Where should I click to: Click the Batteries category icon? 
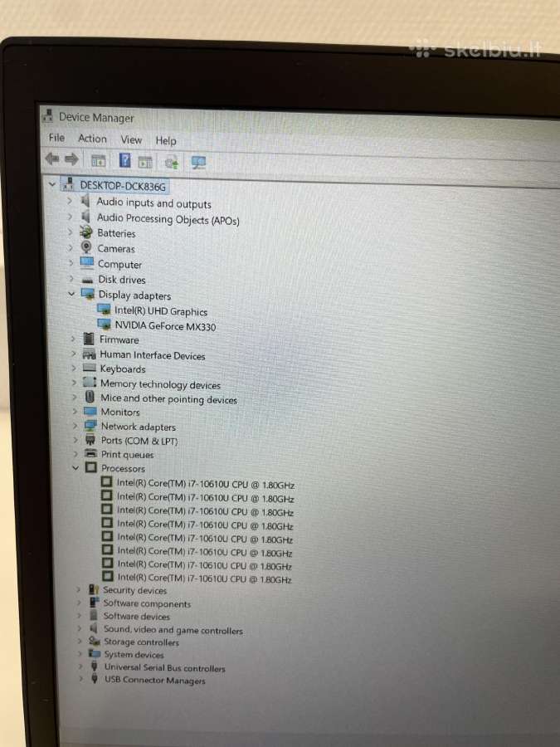click(x=86, y=232)
